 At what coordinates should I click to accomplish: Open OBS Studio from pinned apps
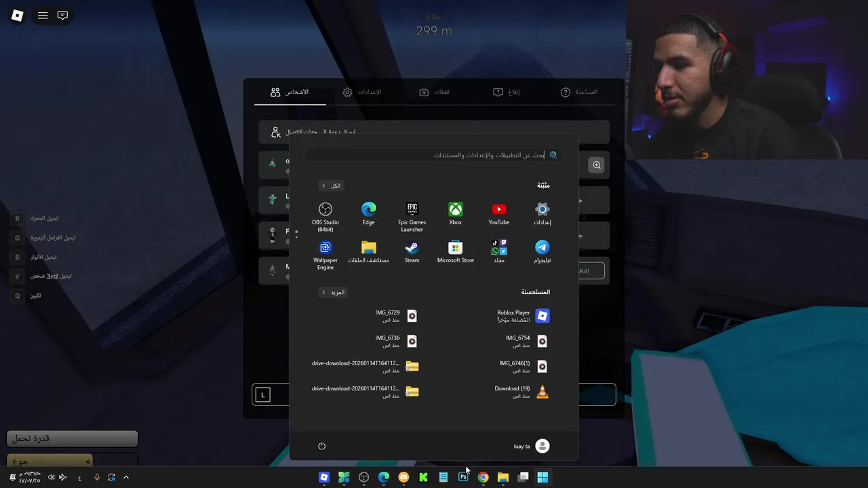(325, 216)
